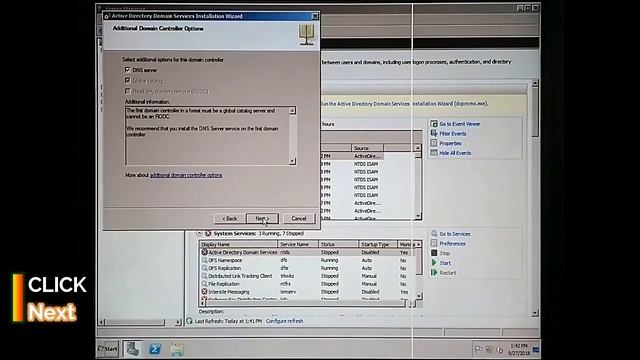Open Windows Explorer folder on taskbar
Screen dimensions: 640x360
177,349
